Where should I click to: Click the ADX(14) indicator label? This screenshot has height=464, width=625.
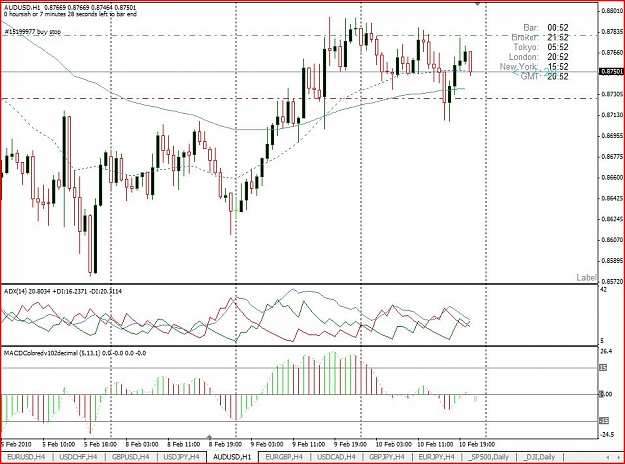point(63,291)
